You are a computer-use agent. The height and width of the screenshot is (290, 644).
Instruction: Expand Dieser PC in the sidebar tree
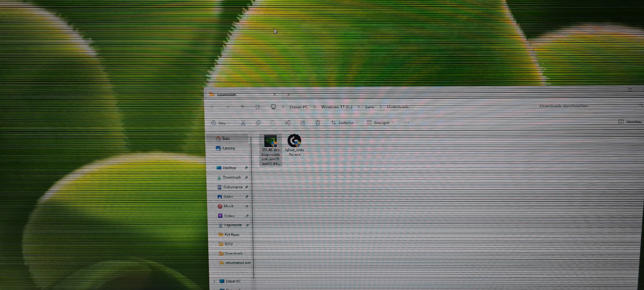coord(214,281)
